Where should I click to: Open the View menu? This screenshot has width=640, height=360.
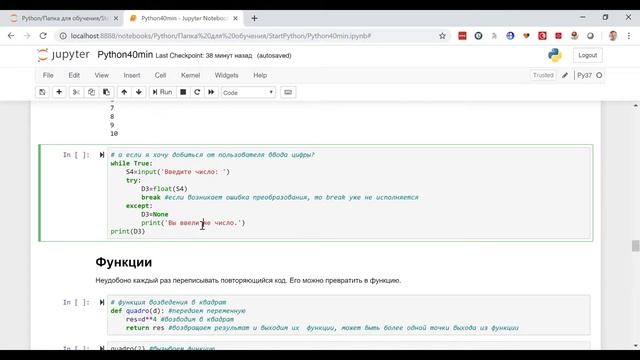click(102, 76)
